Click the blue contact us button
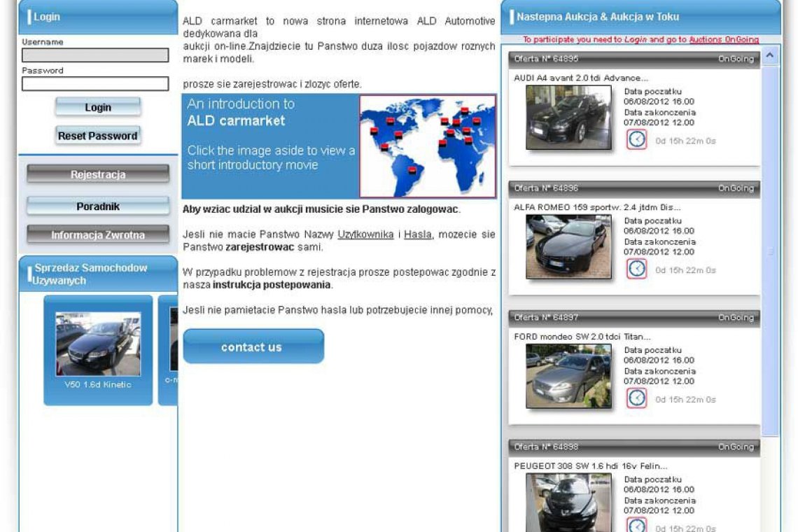The width and height of the screenshot is (798, 532). tap(253, 346)
